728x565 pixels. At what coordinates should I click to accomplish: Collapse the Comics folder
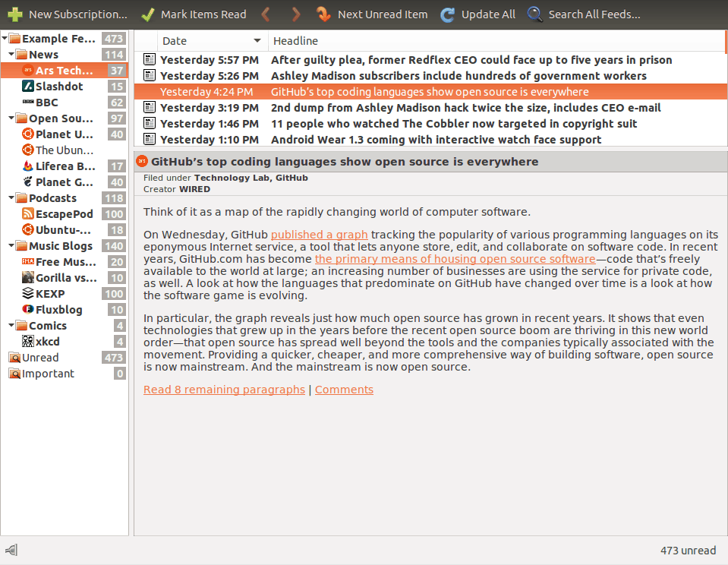[x=11, y=325]
